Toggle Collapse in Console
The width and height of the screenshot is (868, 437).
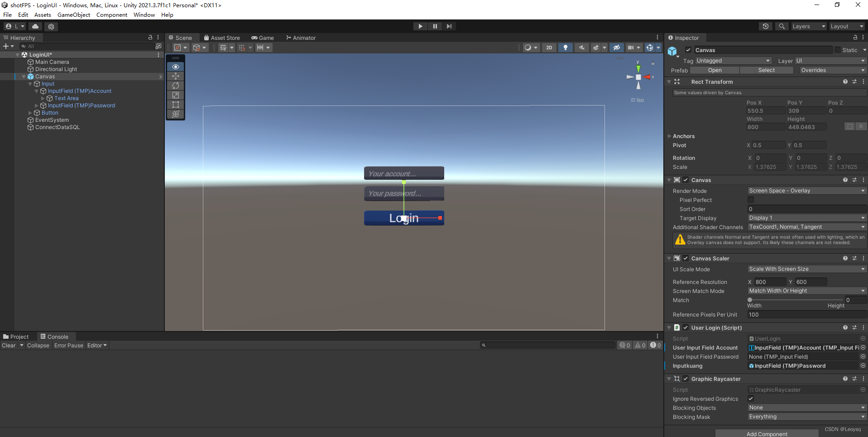[38, 345]
